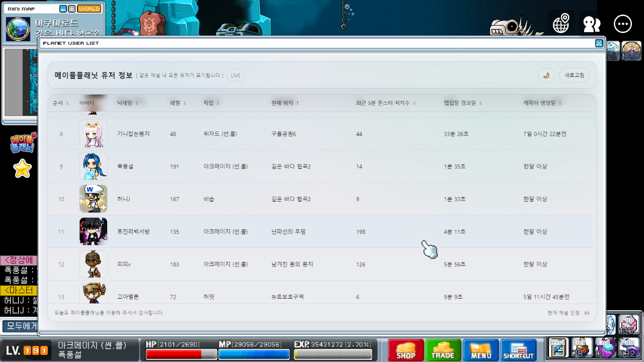This screenshot has width=644, height=362.
Task: Click avatar of 토진리박서방
Action: coord(93,232)
